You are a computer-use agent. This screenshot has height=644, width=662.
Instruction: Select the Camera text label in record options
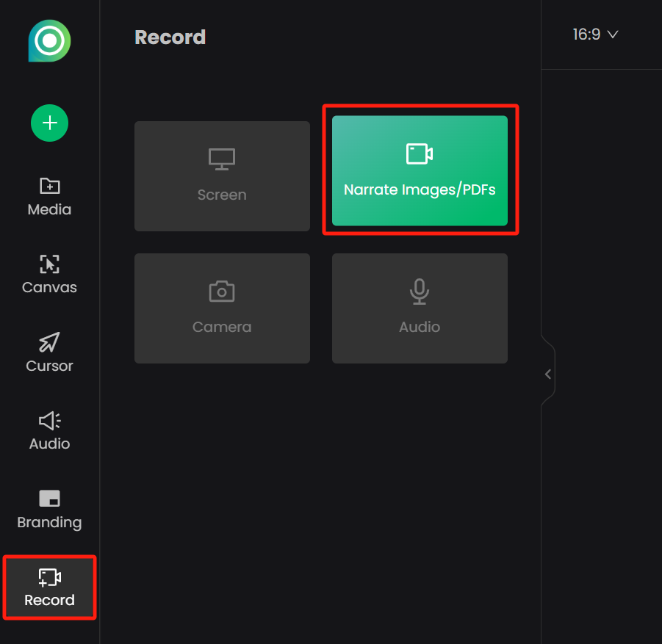pos(222,327)
